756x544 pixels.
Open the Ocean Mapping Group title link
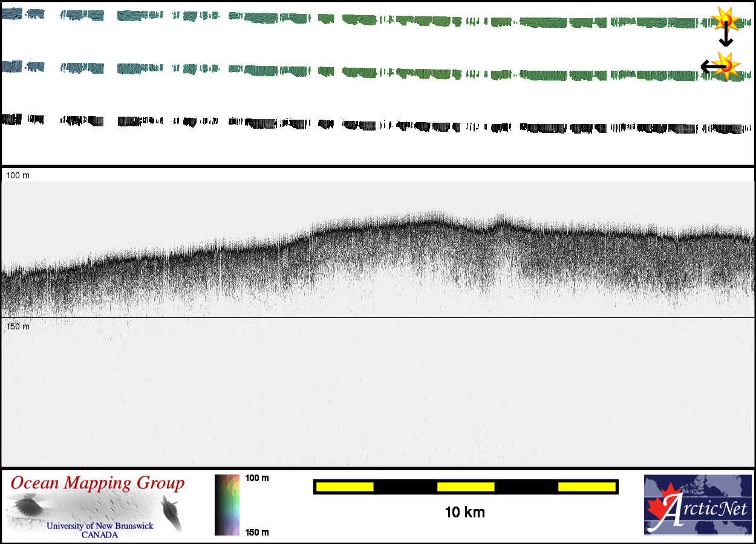pos(97,484)
